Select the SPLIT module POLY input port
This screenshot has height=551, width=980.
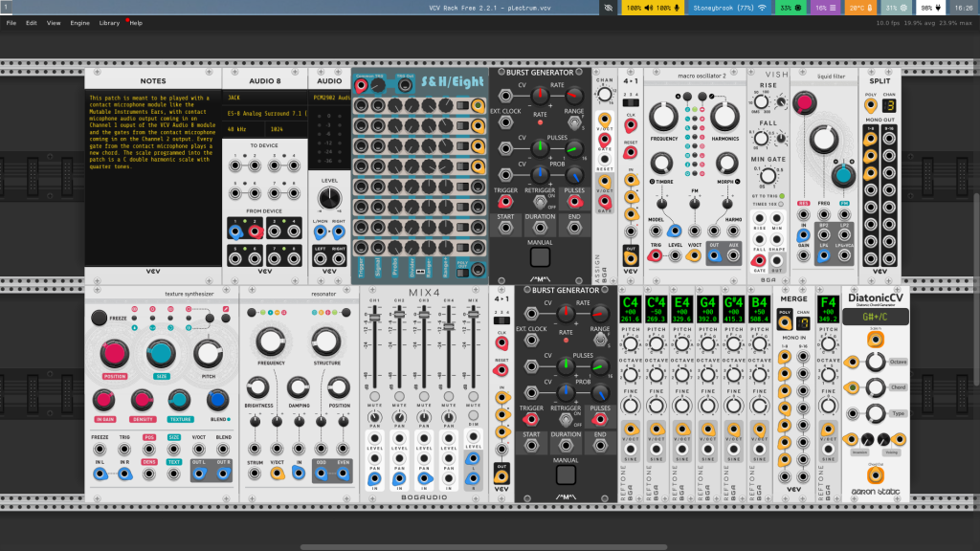[x=870, y=105]
